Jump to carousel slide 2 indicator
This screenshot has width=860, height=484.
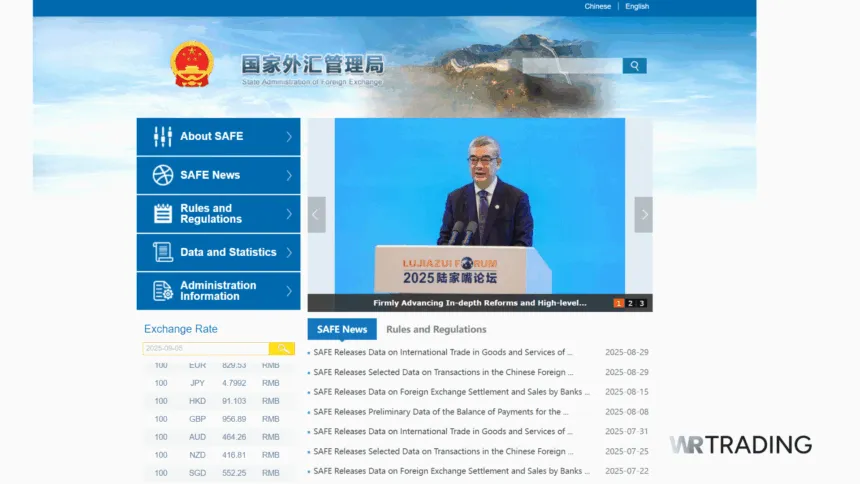[630, 303]
